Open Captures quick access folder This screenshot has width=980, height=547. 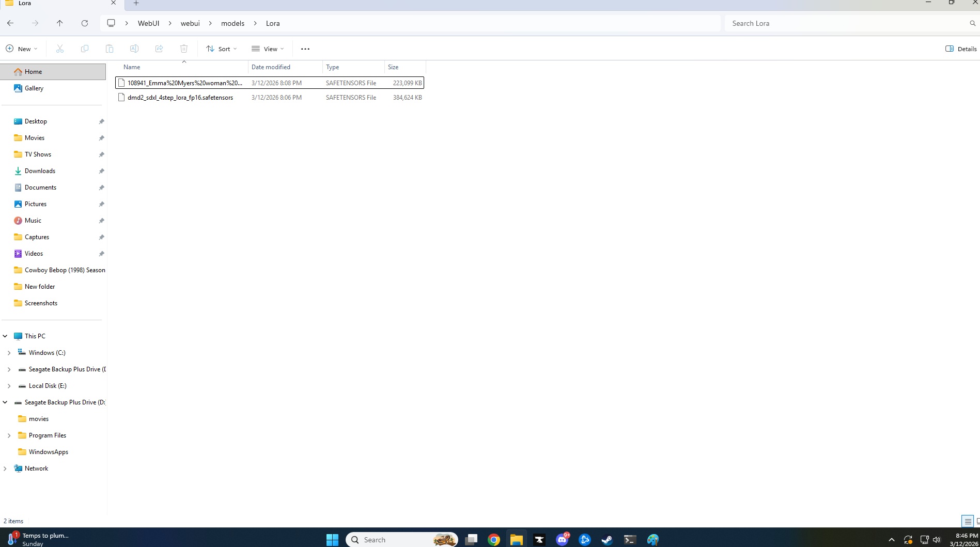(53, 237)
